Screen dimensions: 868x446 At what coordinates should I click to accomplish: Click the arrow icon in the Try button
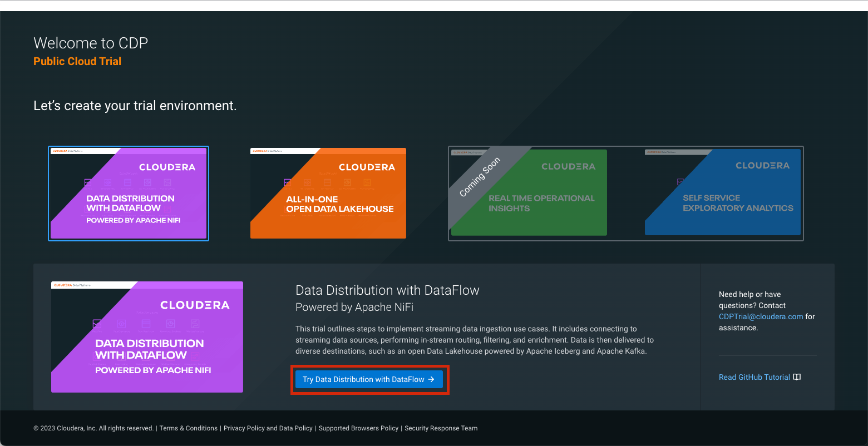431,379
